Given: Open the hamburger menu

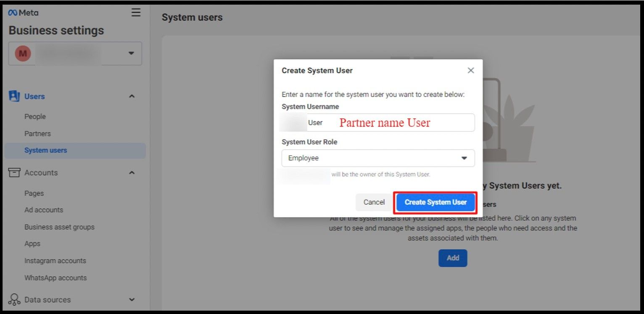Looking at the screenshot, I should pyautogui.click(x=135, y=12).
